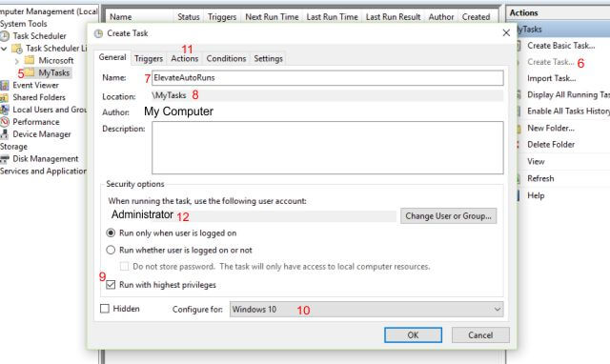Image resolution: width=610 pixels, height=364 pixels.
Task: Close the Create Task dialog
Action: point(506,33)
